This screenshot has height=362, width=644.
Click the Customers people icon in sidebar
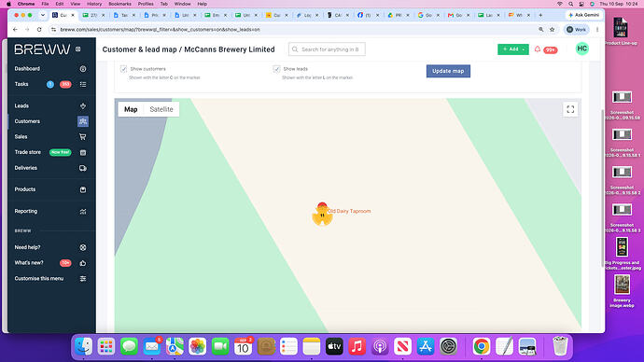83,121
